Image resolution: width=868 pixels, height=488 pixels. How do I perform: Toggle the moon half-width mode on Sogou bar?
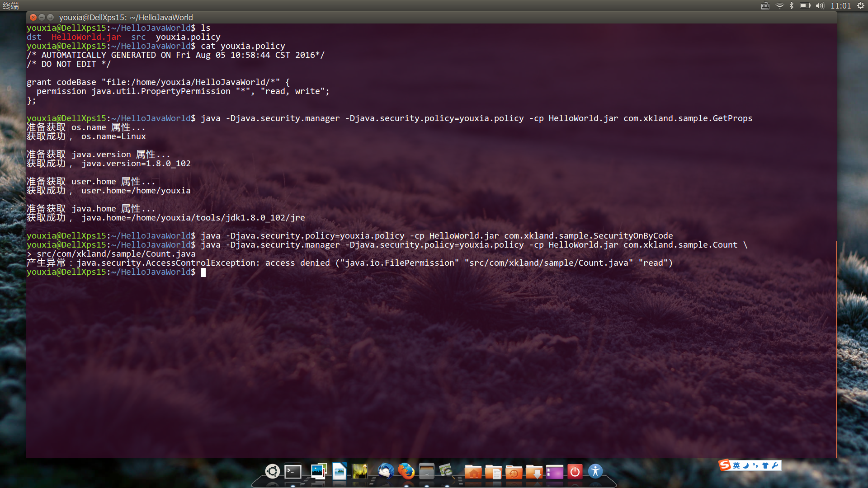(x=746, y=465)
